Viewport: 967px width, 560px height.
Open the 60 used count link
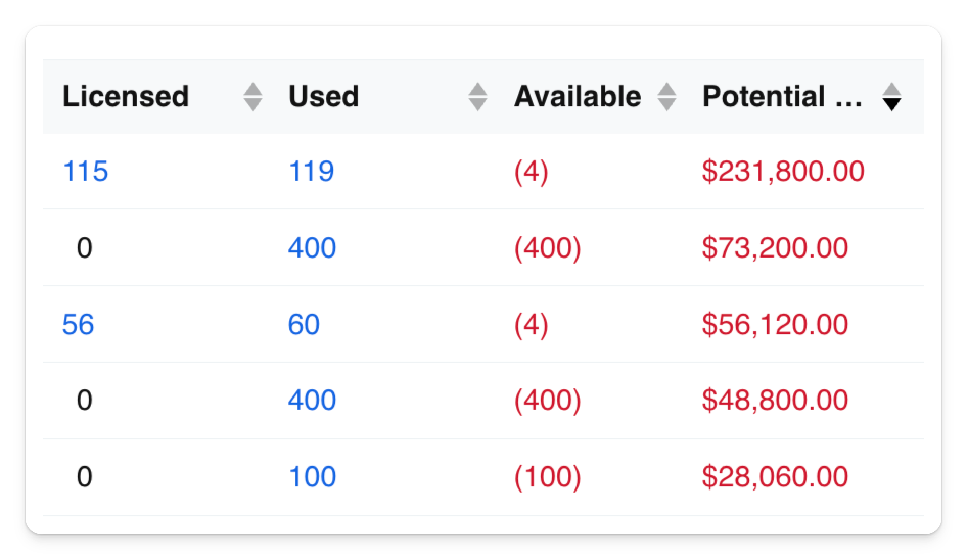coord(304,324)
